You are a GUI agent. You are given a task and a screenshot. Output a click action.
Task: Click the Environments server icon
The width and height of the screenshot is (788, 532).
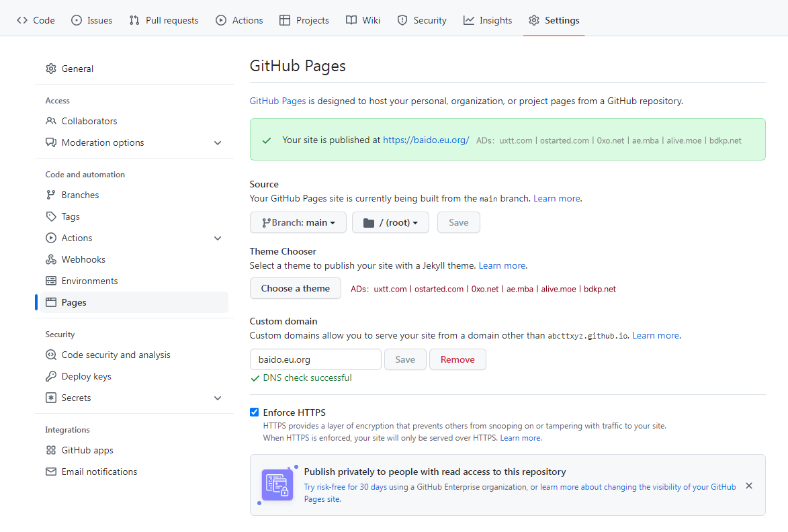(x=51, y=281)
